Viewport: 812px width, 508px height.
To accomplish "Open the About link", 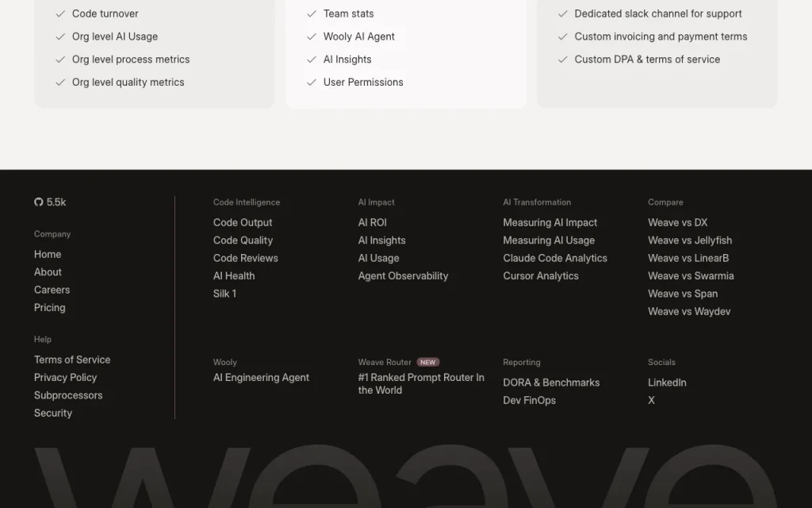I will click(48, 272).
